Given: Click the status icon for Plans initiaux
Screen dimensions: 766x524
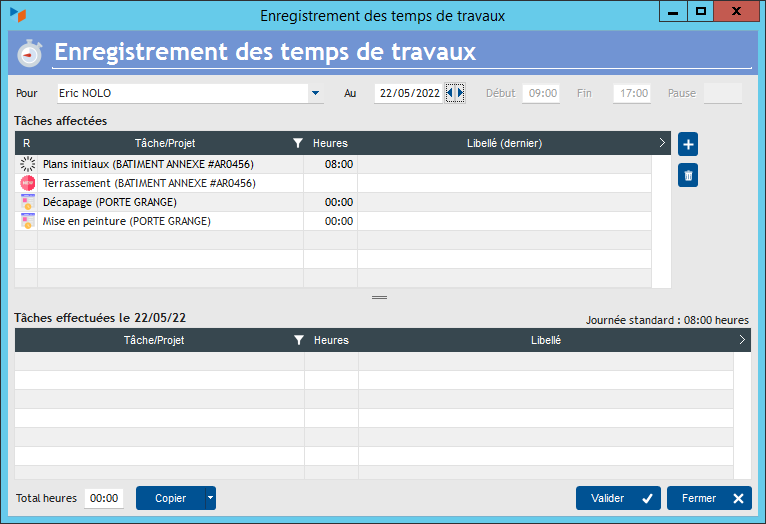Looking at the screenshot, I should tap(27, 164).
